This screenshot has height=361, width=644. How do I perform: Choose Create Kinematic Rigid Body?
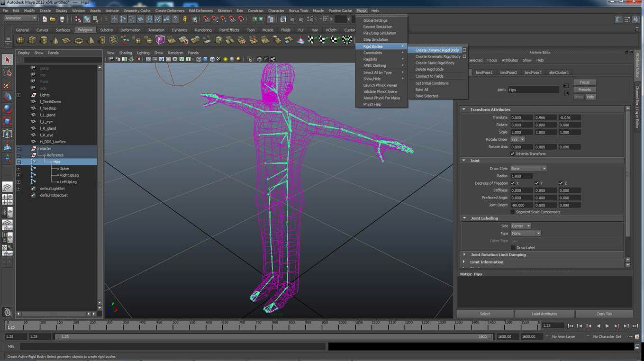click(437, 56)
